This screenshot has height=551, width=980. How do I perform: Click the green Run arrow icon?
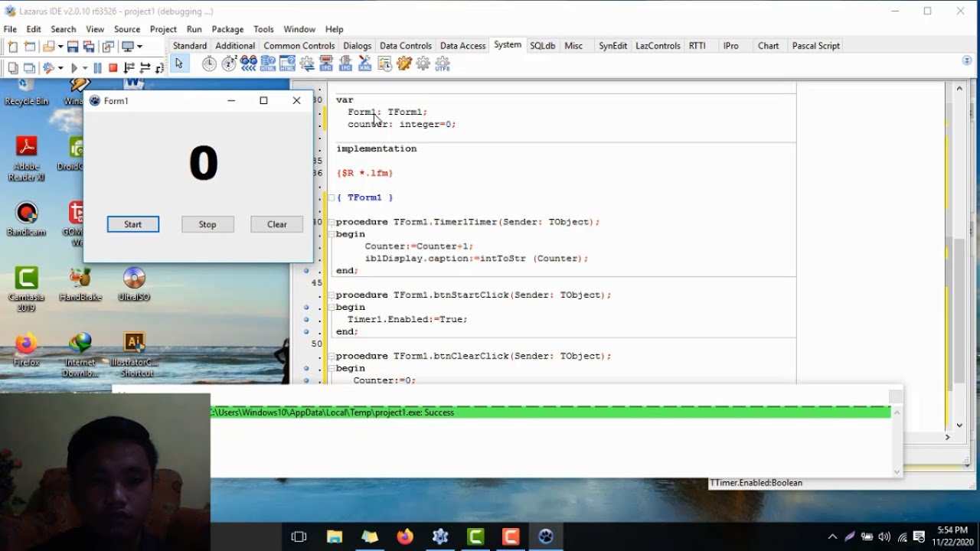[74, 68]
